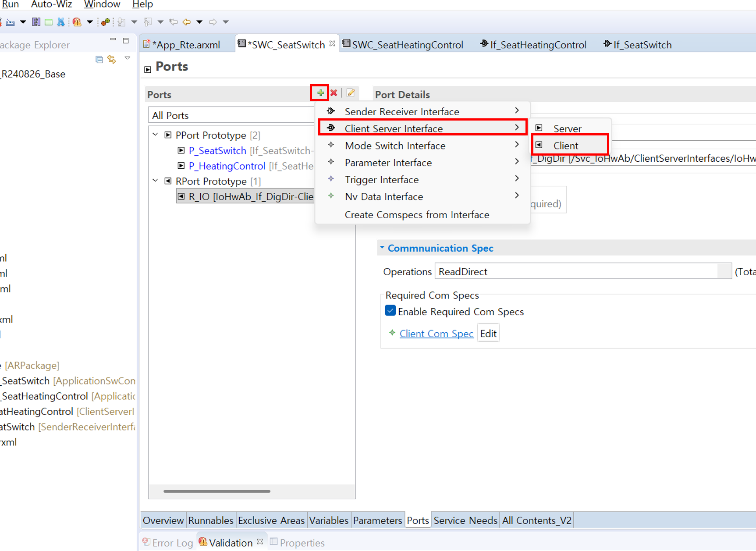This screenshot has width=756, height=551.
Task: Collapse the PPort Prototype tree node
Action: click(156, 135)
